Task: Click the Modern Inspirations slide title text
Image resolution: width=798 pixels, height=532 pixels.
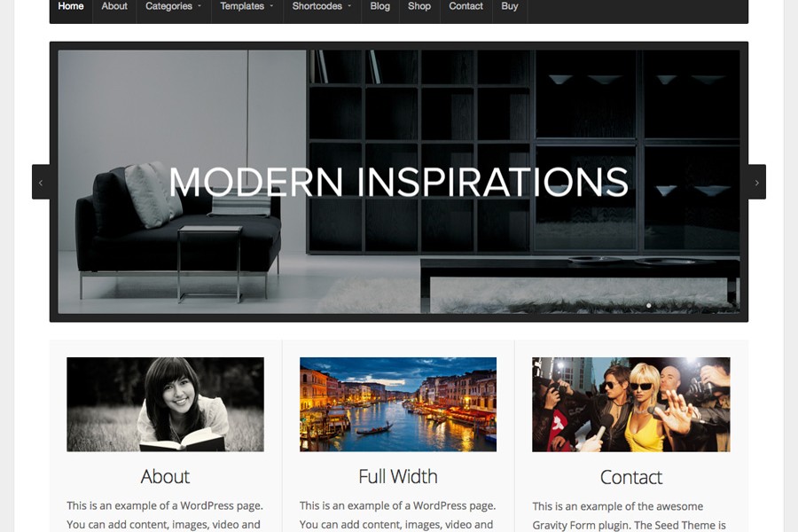Action: 399,182
